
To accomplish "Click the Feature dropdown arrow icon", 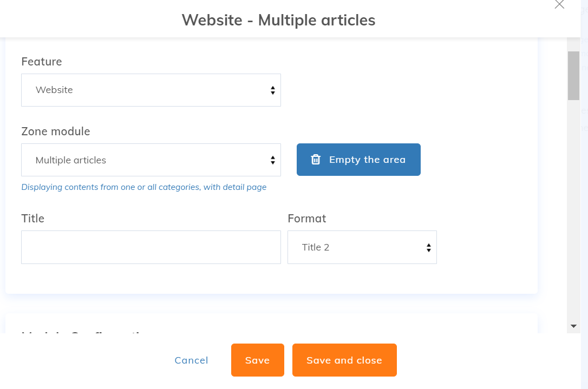I will tap(273, 90).
